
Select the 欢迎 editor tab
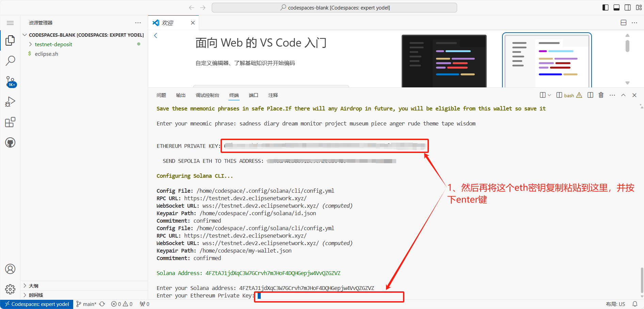pos(174,23)
